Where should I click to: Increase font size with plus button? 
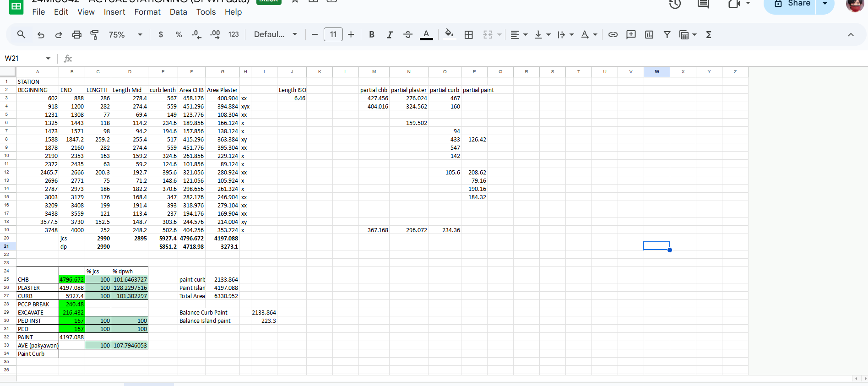tap(351, 34)
